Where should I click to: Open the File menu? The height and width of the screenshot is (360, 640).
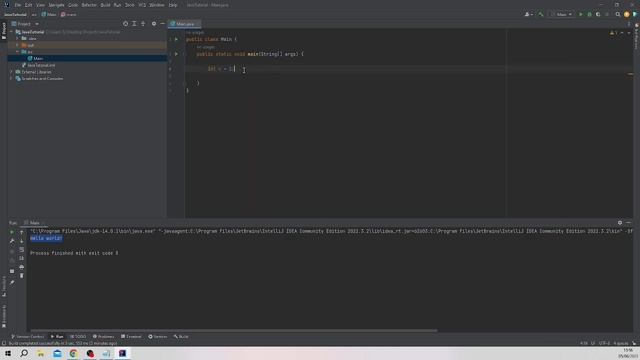(x=18, y=5)
